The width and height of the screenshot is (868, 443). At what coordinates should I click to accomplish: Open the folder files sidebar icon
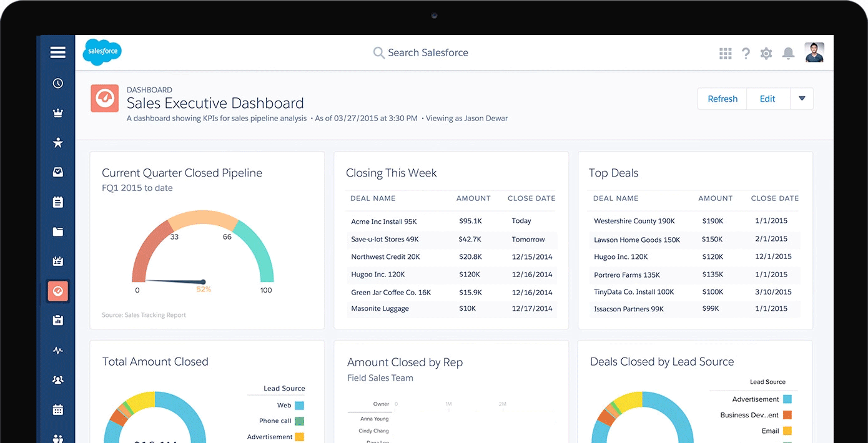(x=58, y=231)
